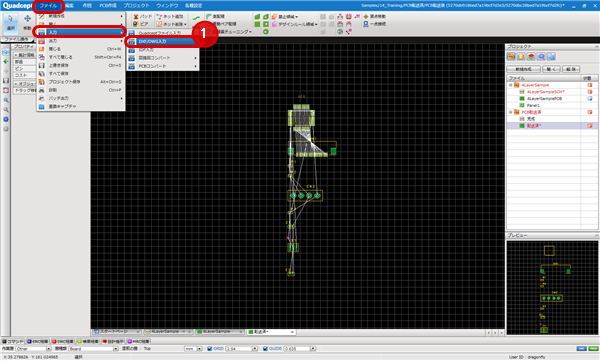Image resolution: width=600 pixels, height=361 pixels.
Task: Click the 新規作成 button in project panel
Action: pyautogui.click(x=523, y=69)
